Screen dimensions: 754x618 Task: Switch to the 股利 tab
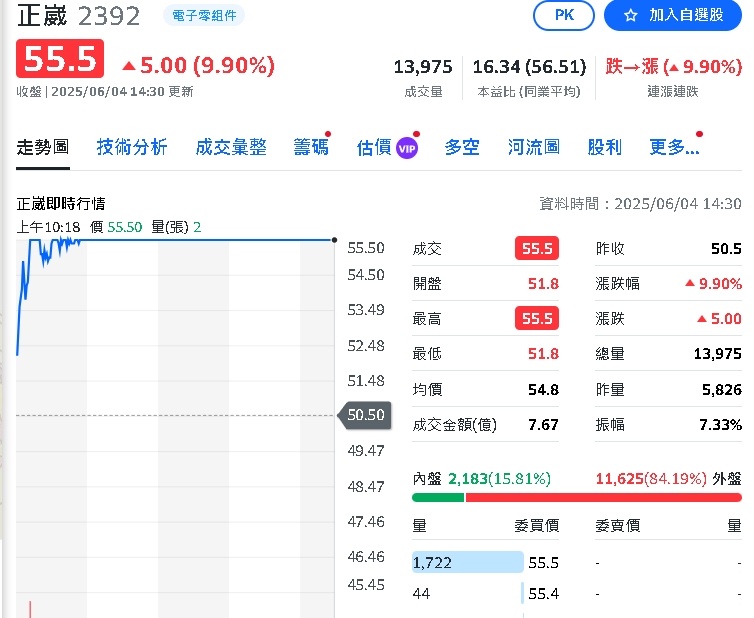coord(604,147)
